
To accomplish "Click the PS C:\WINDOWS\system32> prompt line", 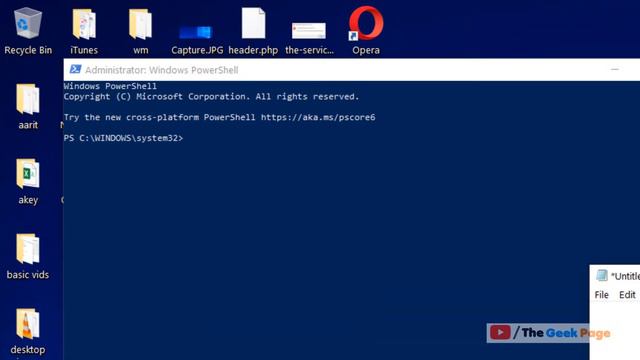I will click(123, 138).
